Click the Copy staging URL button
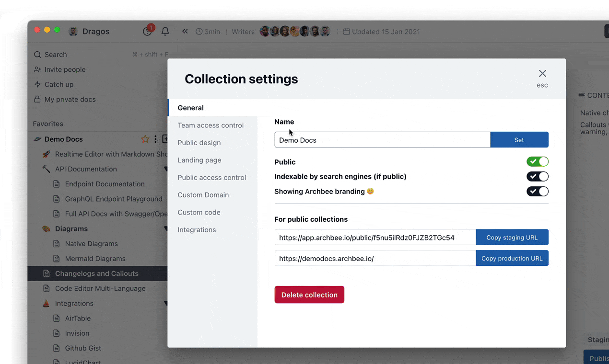 click(x=512, y=238)
